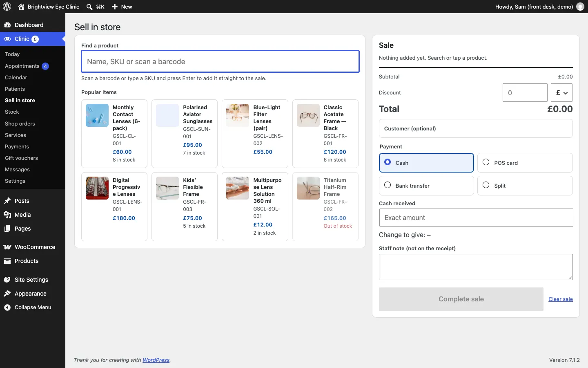Click the £180.00 progressive lenses price

click(x=124, y=218)
